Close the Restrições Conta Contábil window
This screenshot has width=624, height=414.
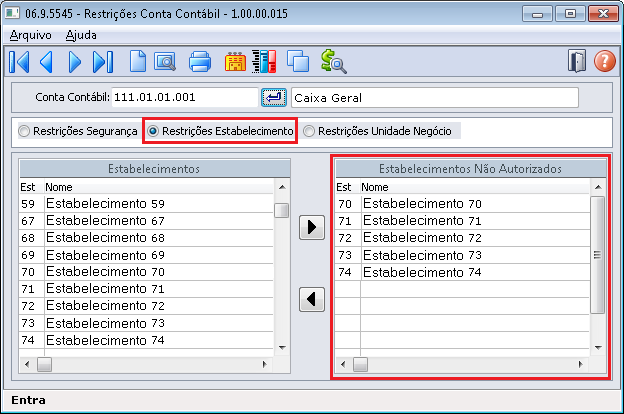[x=603, y=14]
